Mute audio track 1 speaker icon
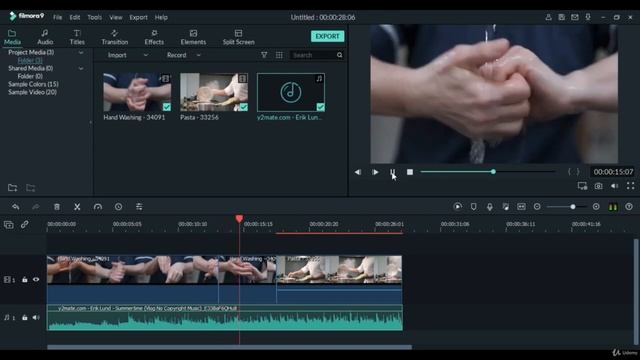 click(x=36, y=318)
